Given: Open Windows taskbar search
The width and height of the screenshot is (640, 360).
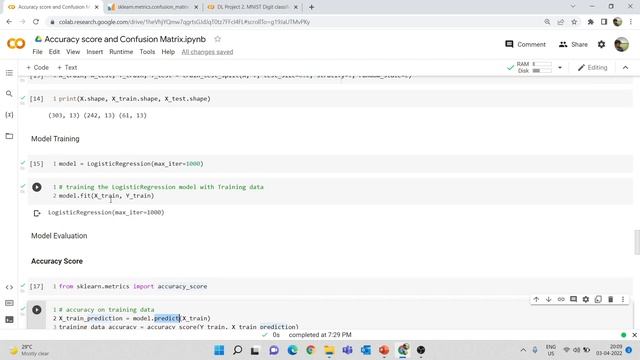Looking at the screenshot, I should pos(238,350).
